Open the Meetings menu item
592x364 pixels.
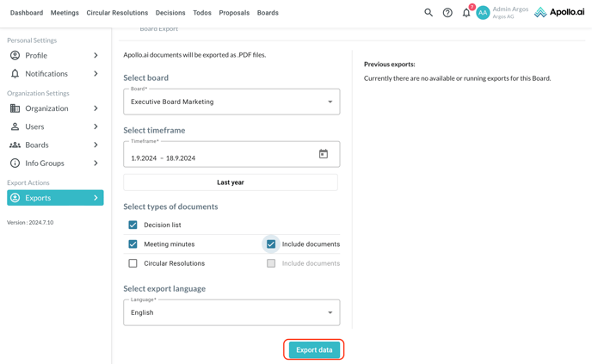coord(65,13)
